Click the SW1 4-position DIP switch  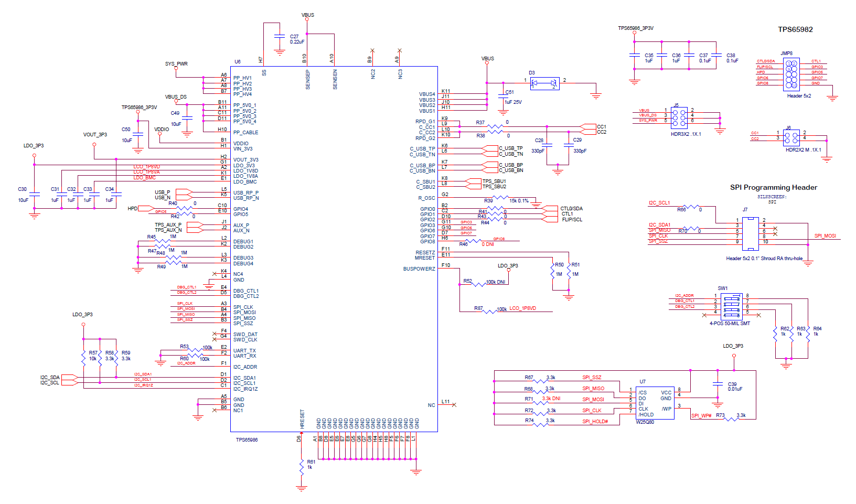click(731, 306)
